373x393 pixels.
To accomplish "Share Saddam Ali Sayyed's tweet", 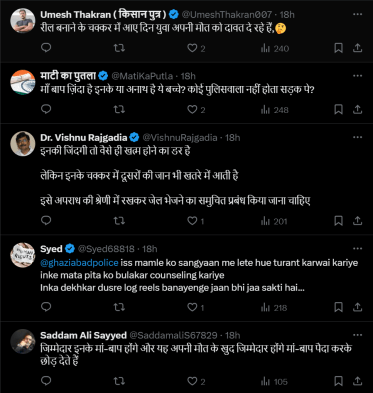I will tap(357, 381).
